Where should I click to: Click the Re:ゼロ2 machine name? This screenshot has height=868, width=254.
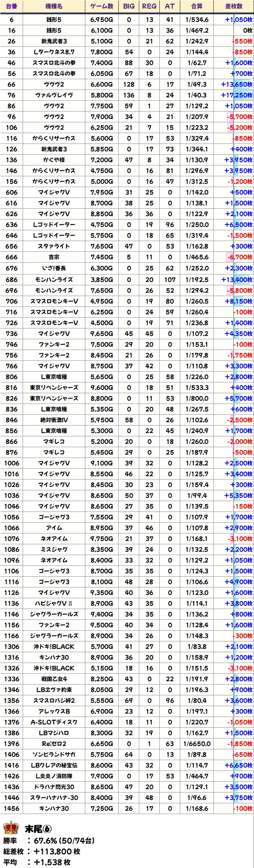point(54,744)
